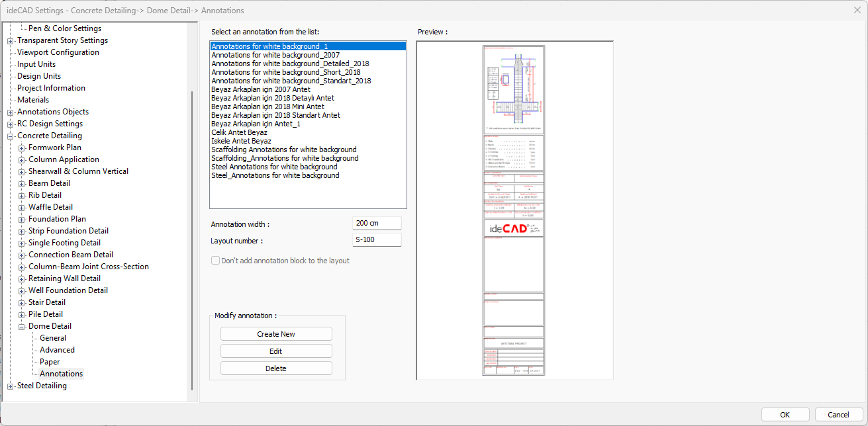Viewport: 868px width, 426px height.
Task: Choose 'Celik Antet Beyaz' from the list
Action: (x=239, y=132)
